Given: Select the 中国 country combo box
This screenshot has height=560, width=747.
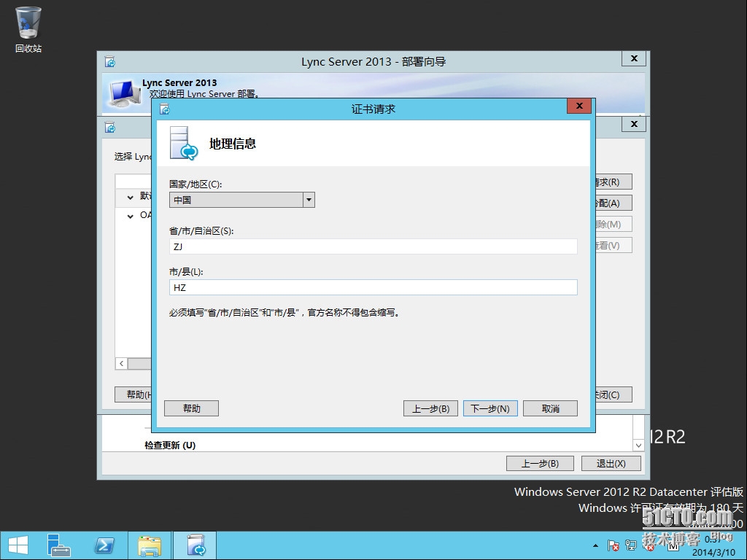Looking at the screenshot, I should click(242, 200).
